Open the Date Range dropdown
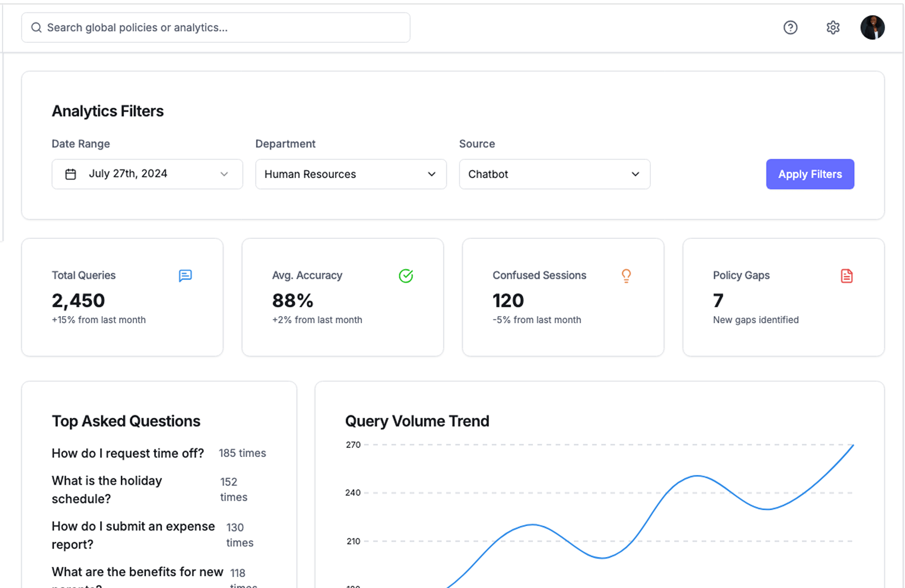Viewport: 905px width, 588px height. 147,174
